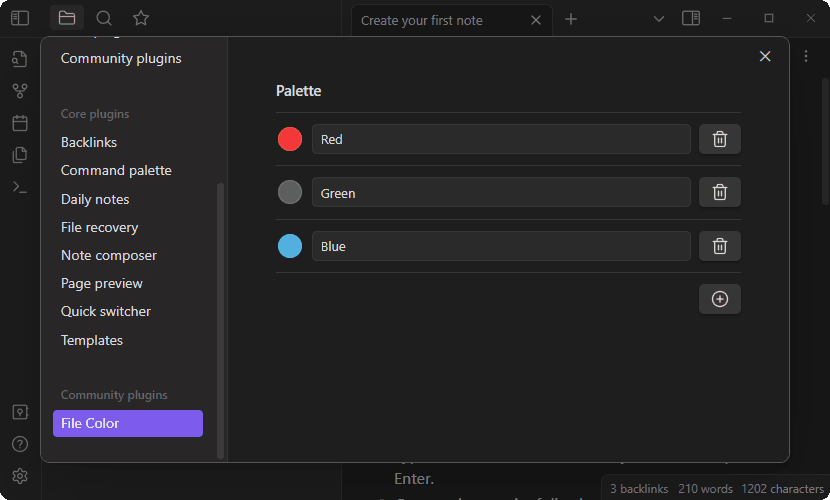830x500 pixels.
Task: Click the templates ribbon icon
Action: pyautogui.click(x=20, y=154)
